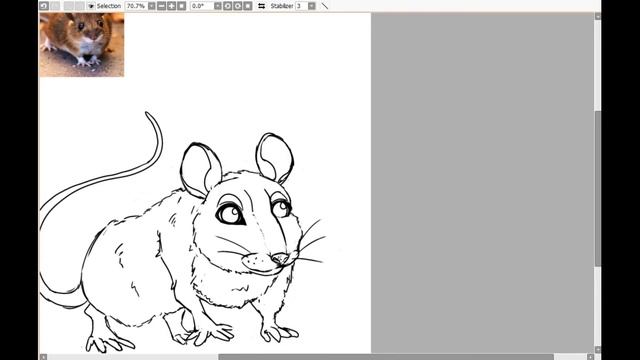Open the Stabilizer level dropdown arrow

pyautogui.click(x=312, y=6)
